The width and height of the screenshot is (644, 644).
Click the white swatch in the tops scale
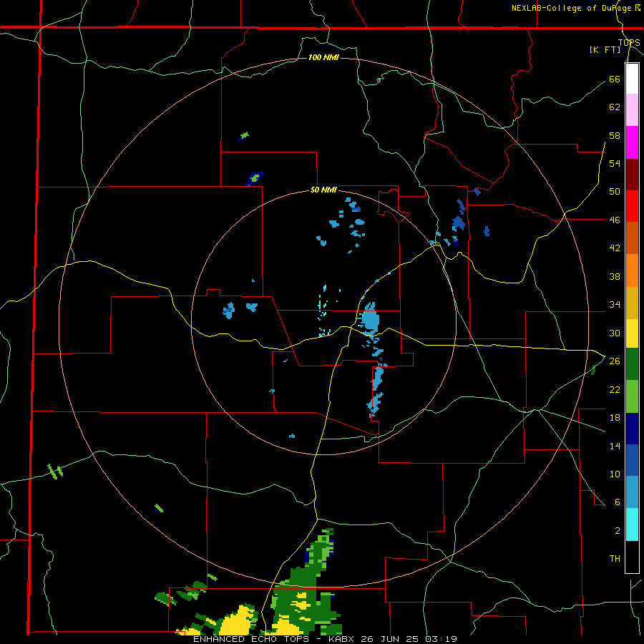click(x=632, y=79)
